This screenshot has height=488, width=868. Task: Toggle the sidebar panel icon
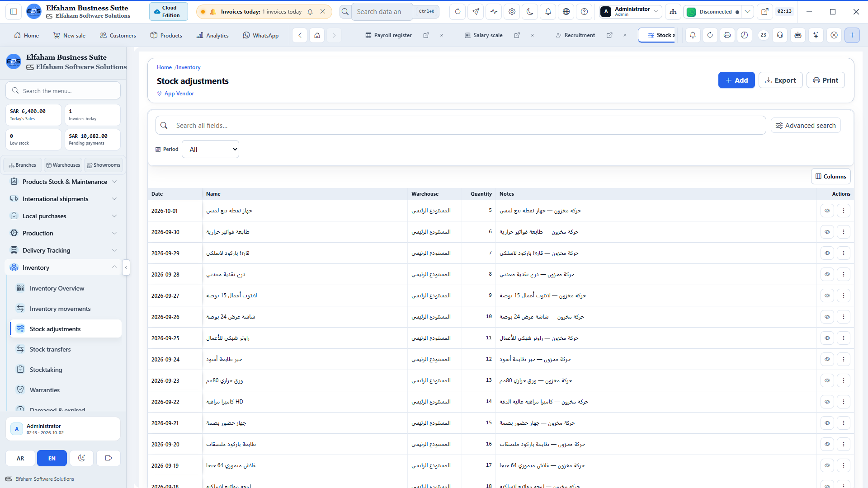tap(14, 12)
